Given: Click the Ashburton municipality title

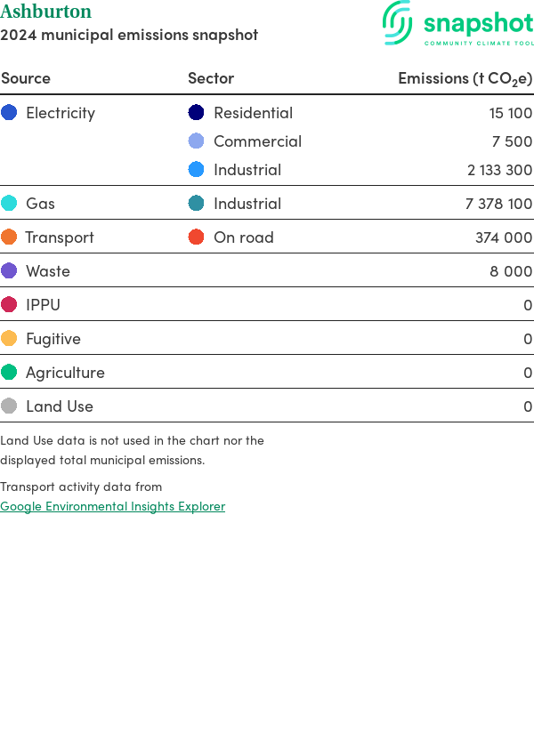Looking at the screenshot, I should pos(45,12).
